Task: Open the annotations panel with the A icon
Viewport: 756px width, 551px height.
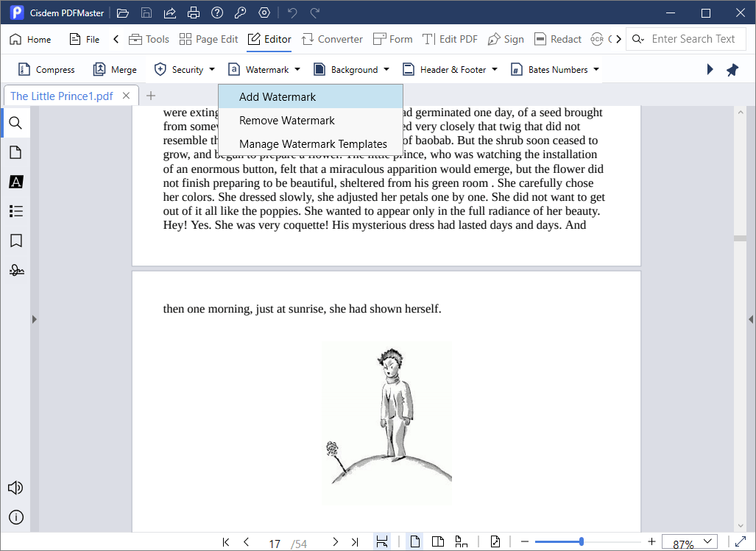Action: (x=16, y=182)
